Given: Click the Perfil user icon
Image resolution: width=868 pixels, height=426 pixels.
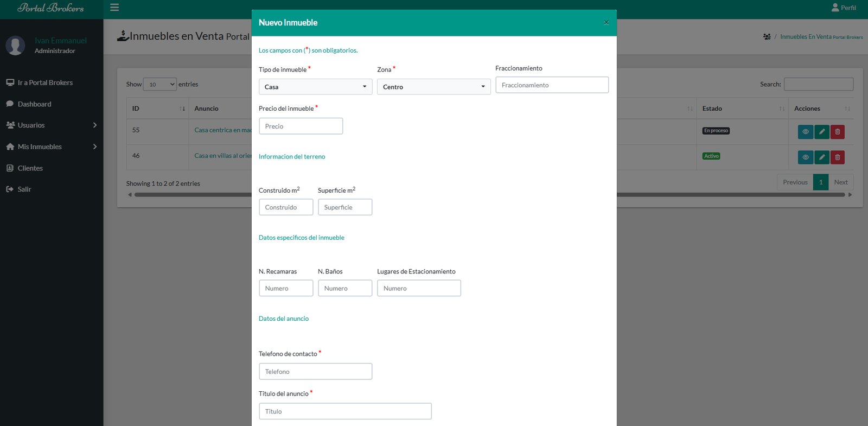Looking at the screenshot, I should [x=835, y=8].
